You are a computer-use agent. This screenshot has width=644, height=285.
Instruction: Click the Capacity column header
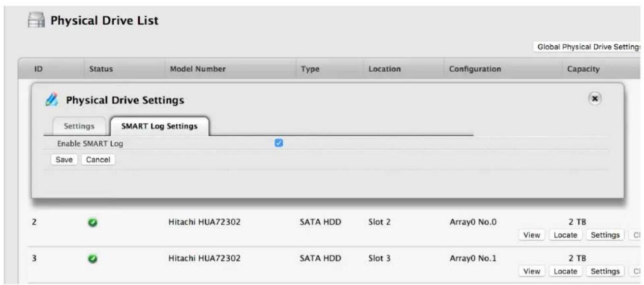(x=583, y=70)
